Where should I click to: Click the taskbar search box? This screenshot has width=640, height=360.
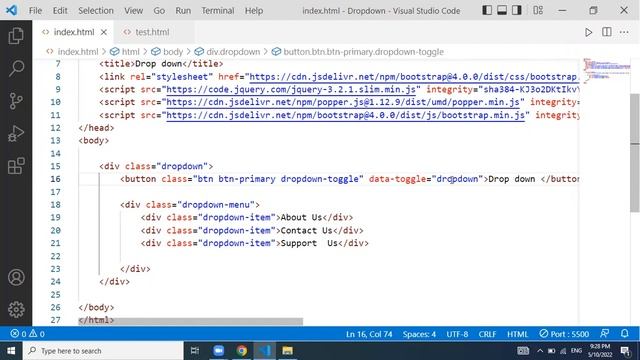tap(103, 351)
